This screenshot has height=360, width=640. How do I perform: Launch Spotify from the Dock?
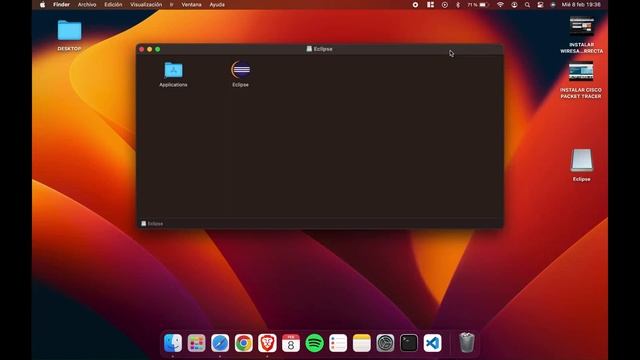coord(314,343)
